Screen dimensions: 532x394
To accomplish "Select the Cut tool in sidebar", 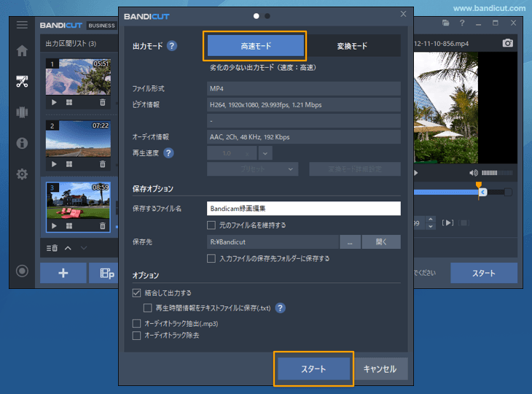I will (22, 82).
